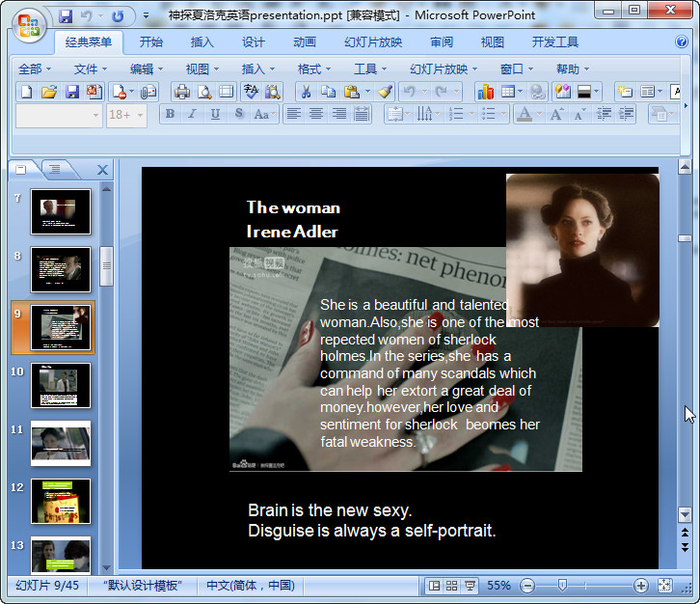Click the Open file folder icon
The image size is (700, 604).
(49, 92)
